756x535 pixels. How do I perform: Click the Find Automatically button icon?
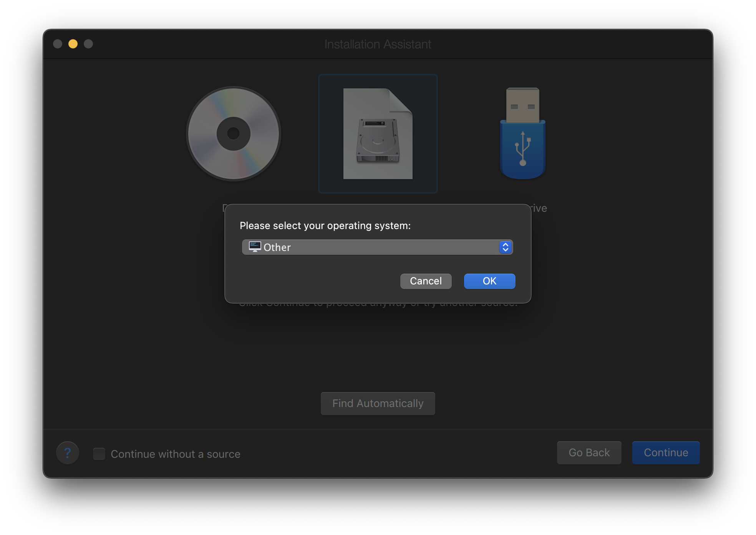pyautogui.click(x=378, y=403)
